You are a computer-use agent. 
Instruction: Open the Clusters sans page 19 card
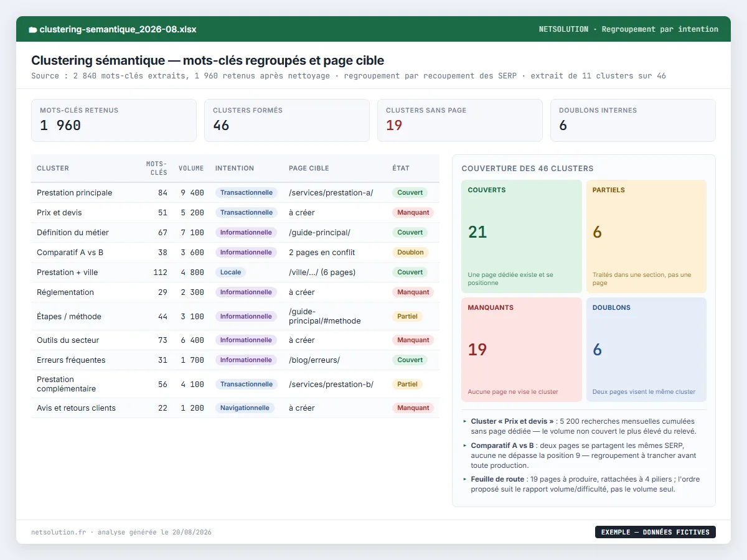(460, 121)
